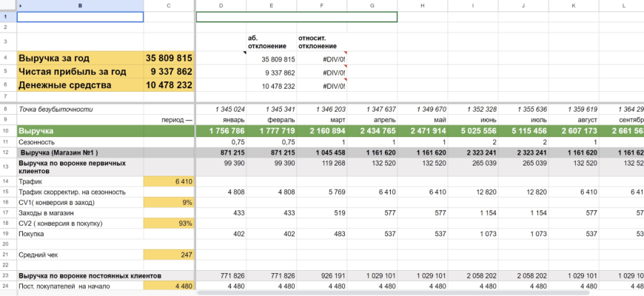Select the column F header

coord(321,6)
